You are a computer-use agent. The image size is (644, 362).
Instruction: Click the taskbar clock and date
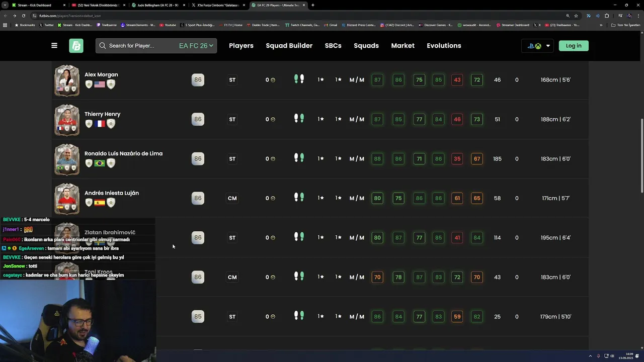[x=626, y=356]
